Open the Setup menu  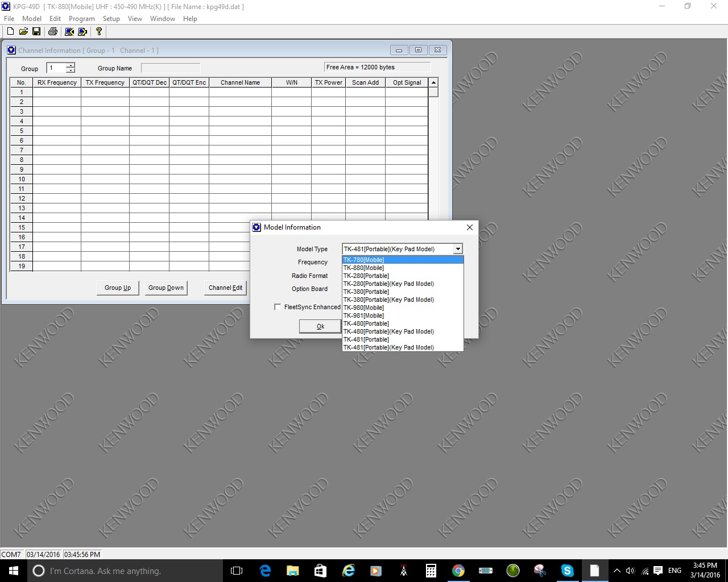pyautogui.click(x=111, y=18)
